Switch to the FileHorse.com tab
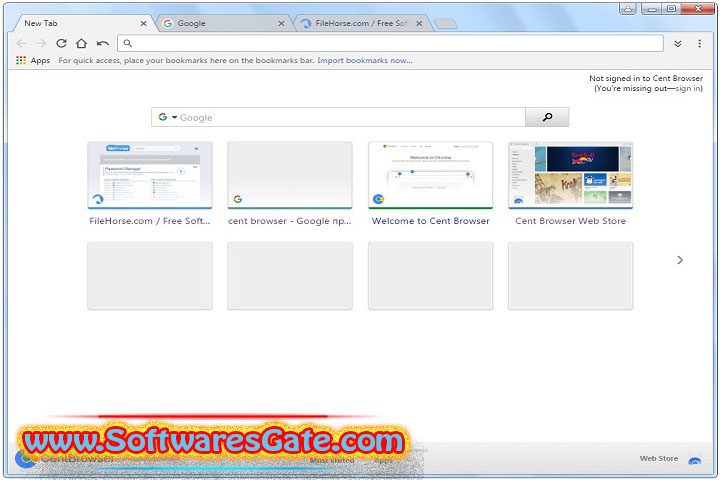Image resolution: width=720 pixels, height=480 pixels. point(361,23)
